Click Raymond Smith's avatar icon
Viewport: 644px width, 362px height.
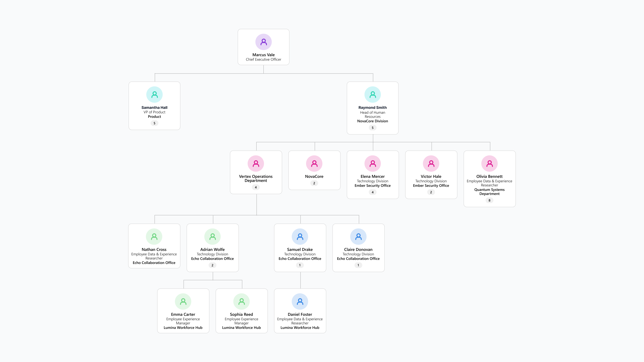[x=372, y=95]
